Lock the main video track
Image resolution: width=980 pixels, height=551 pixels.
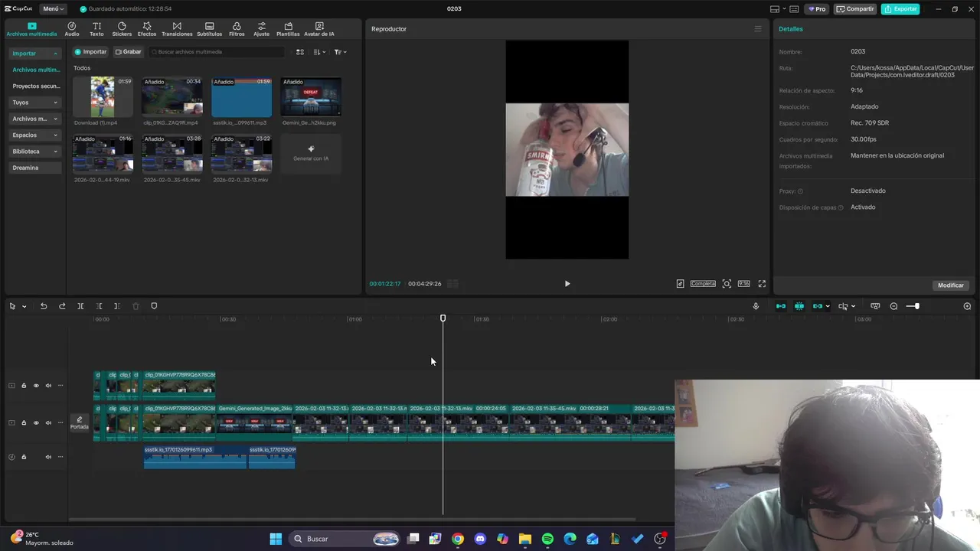coord(24,422)
